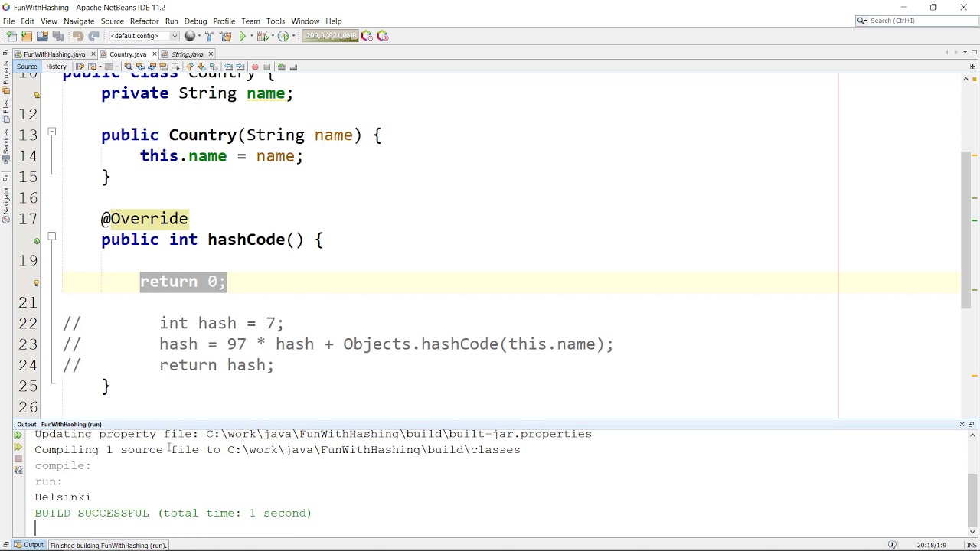
Task: Click the Open Project toolbar icon
Action: point(42,36)
